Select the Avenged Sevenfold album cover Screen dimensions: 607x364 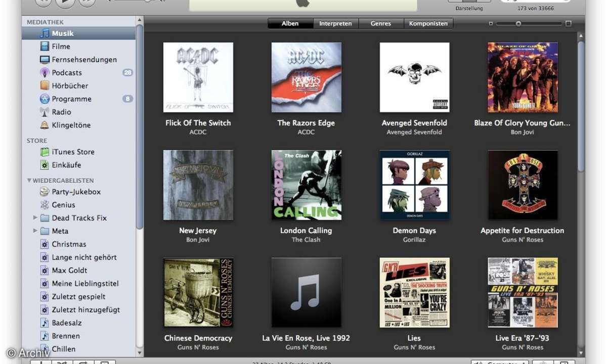[415, 77]
